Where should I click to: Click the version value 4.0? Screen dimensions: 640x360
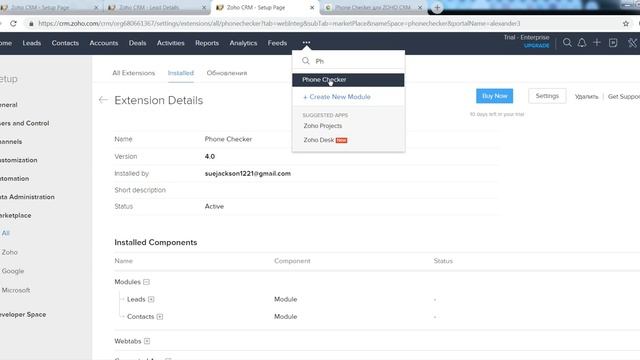click(x=210, y=156)
